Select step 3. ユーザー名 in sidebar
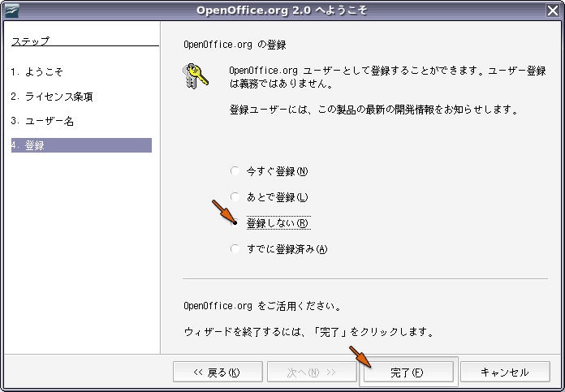The width and height of the screenshot is (565, 392). 42,121
